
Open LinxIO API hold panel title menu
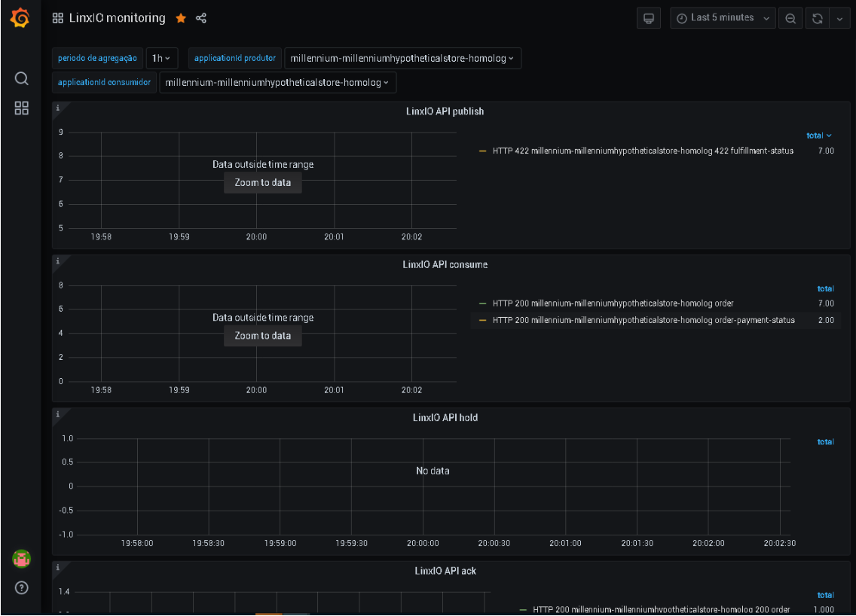click(445, 417)
